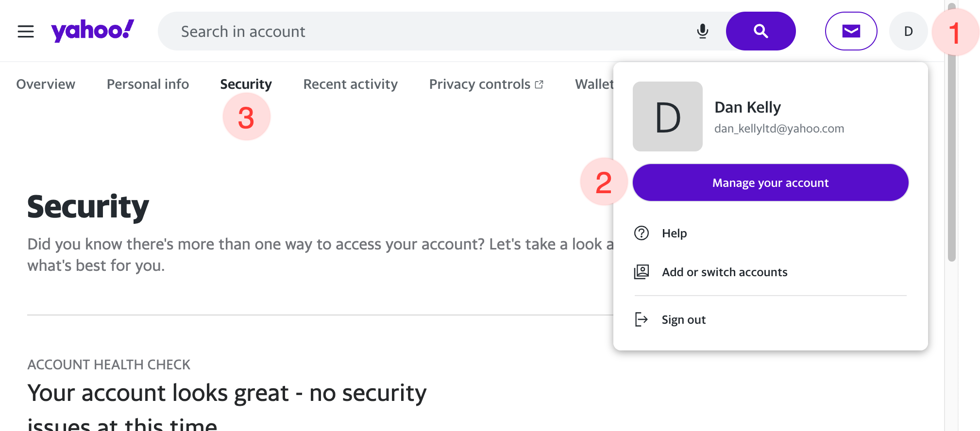Switch to the Overview tab
The image size is (980, 431).
tap(46, 84)
